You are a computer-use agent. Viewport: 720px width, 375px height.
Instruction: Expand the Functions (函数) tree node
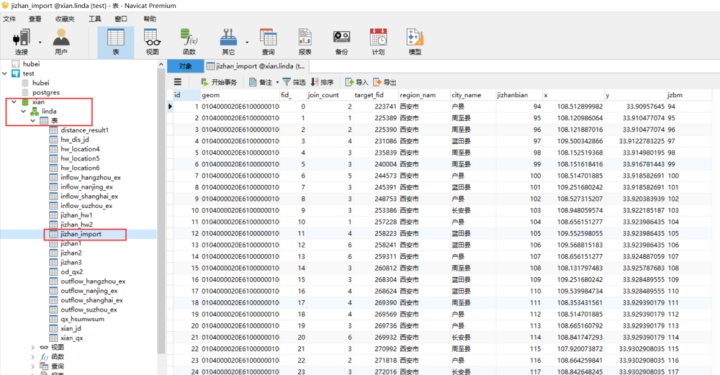click(33, 357)
